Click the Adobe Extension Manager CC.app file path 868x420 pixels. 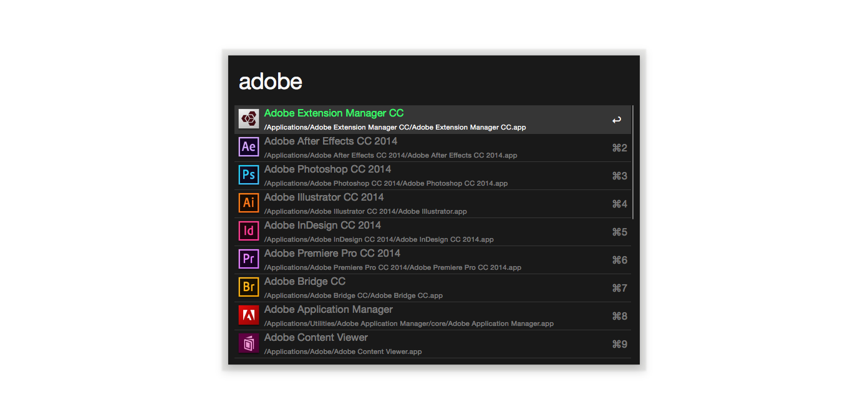pyautogui.click(x=395, y=127)
